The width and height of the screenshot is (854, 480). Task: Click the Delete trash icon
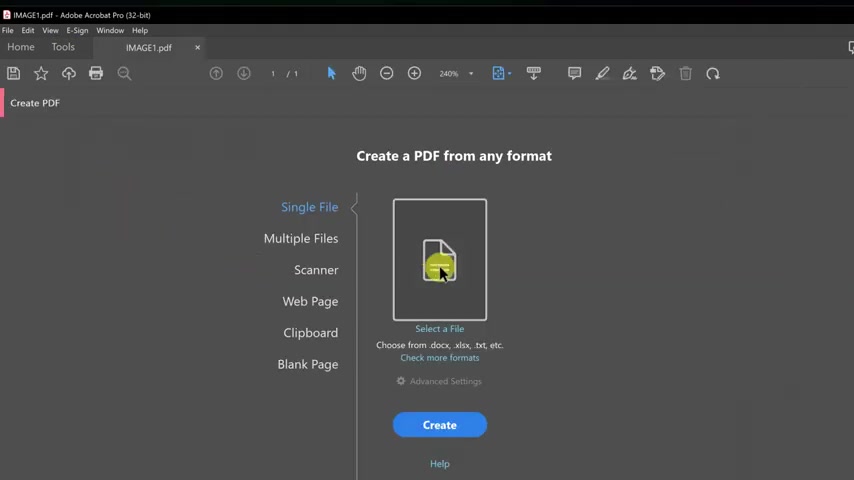point(686,74)
